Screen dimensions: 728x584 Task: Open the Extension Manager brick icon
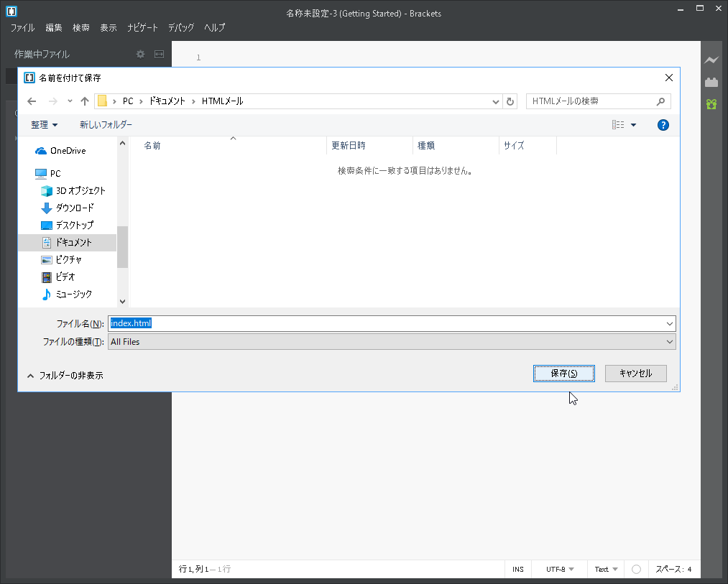711,82
